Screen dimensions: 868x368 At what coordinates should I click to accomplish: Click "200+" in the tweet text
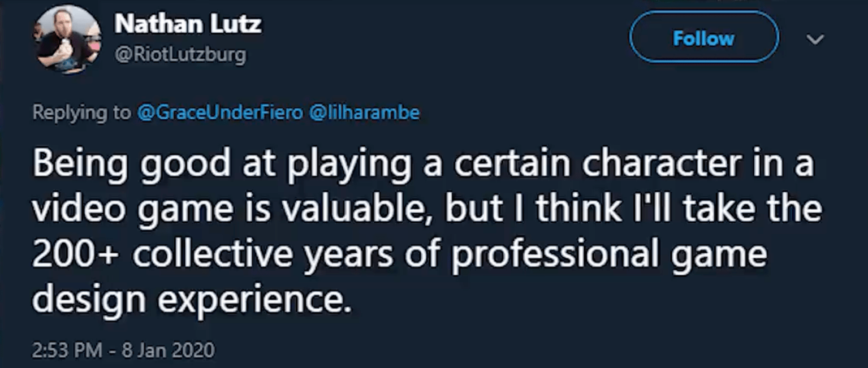[75, 256]
